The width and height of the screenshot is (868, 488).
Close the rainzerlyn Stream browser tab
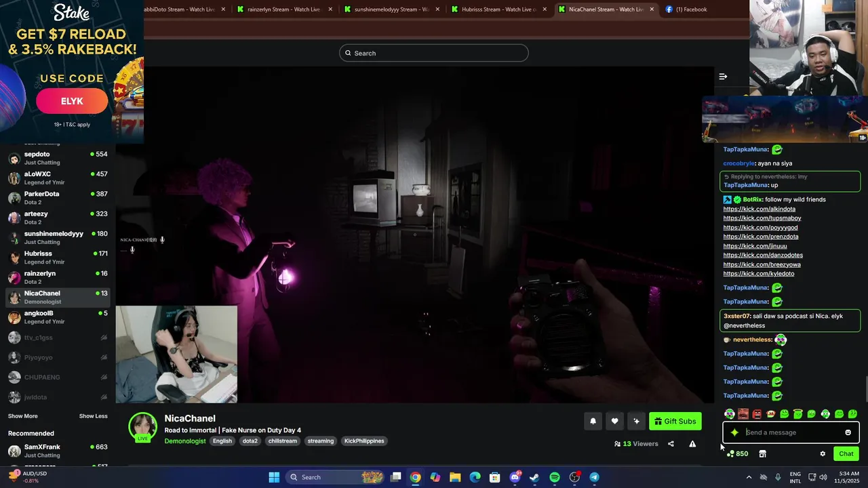tap(330, 9)
